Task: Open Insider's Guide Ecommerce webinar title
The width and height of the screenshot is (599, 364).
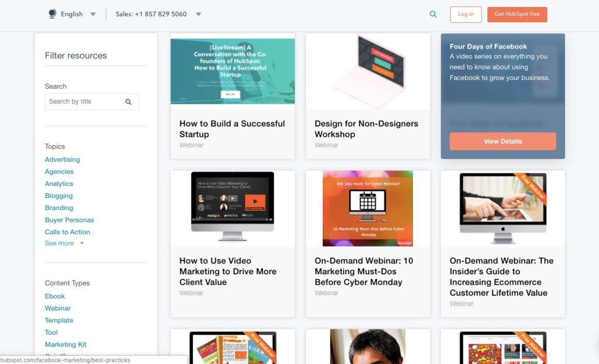Action: click(x=501, y=276)
